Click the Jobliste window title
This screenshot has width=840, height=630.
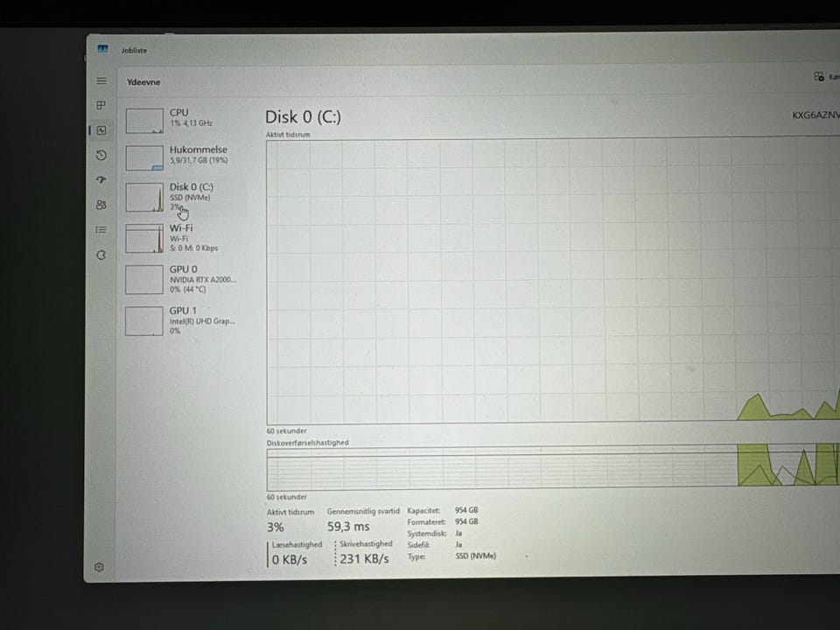pyautogui.click(x=134, y=51)
